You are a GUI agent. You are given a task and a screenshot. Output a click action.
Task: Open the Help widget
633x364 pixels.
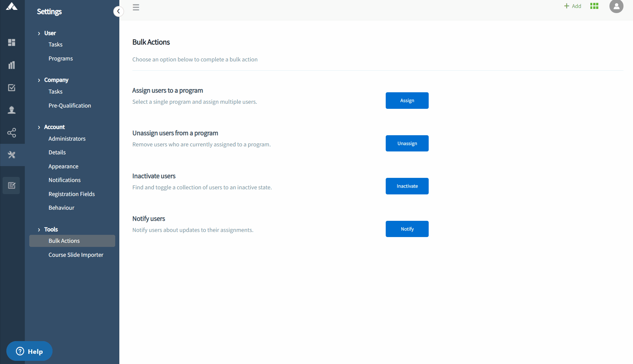pyautogui.click(x=29, y=351)
